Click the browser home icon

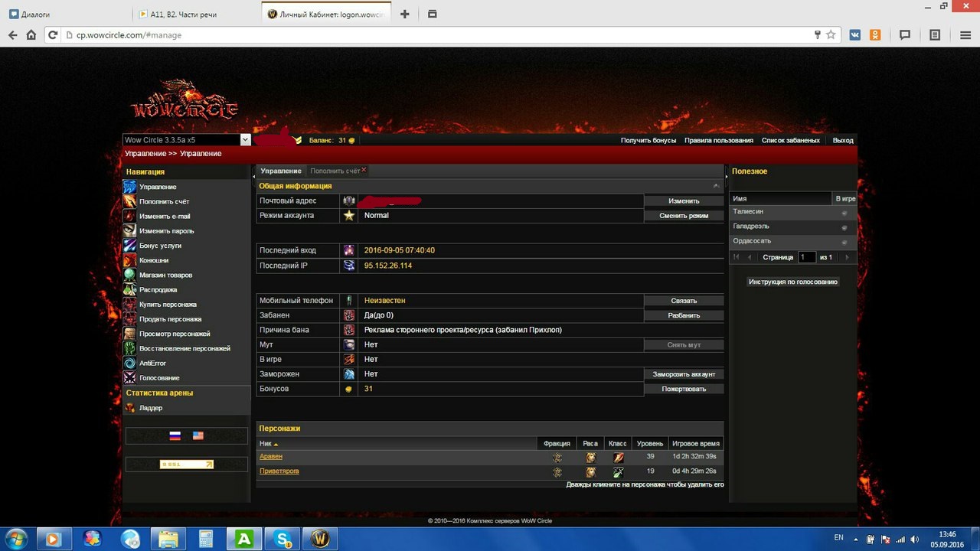click(x=31, y=34)
